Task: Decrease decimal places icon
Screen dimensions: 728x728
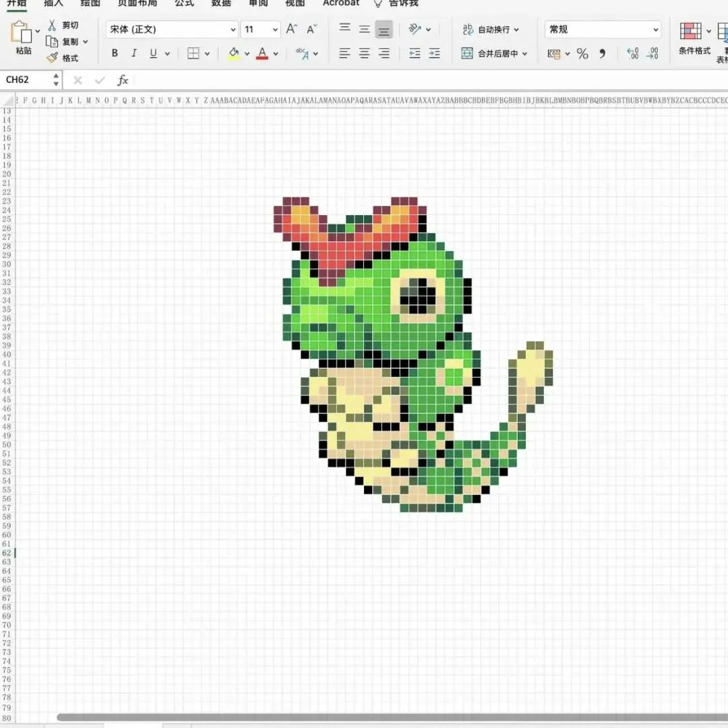Action: (653, 54)
